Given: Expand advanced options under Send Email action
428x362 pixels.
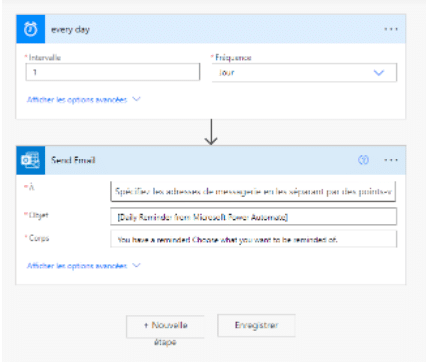Looking at the screenshot, I should click(83, 266).
